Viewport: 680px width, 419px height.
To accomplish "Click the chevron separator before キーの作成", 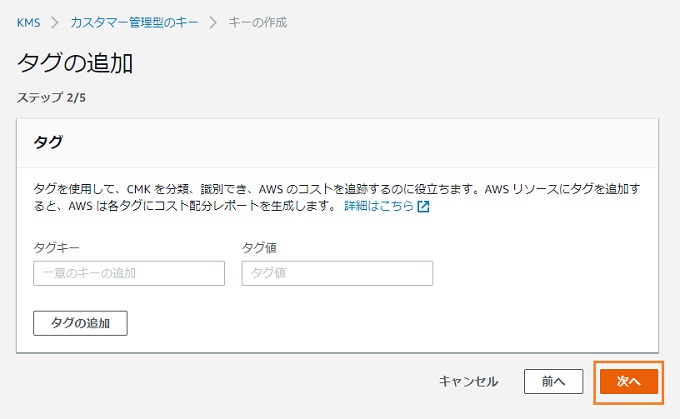I will tap(213, 23).
